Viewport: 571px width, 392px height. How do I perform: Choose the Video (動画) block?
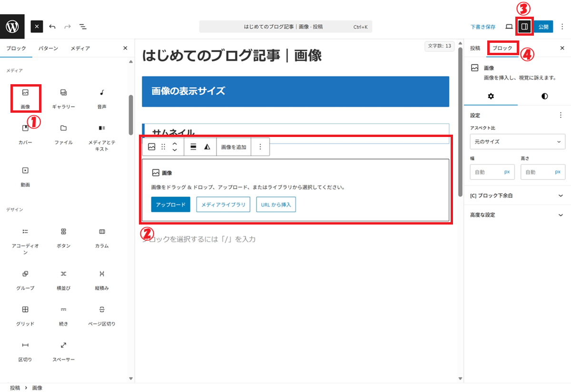(x=25, y=175)
